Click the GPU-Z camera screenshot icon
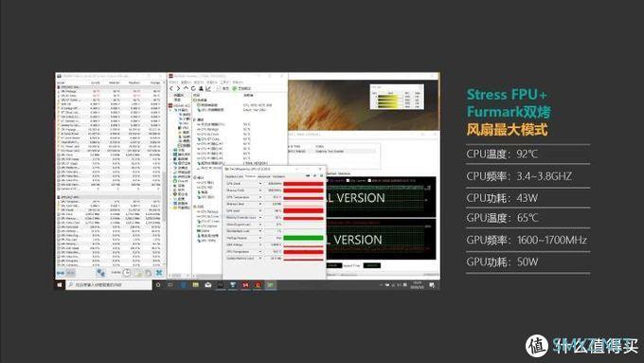The width and height of the screenshot is (644, 363). (308, 176)
